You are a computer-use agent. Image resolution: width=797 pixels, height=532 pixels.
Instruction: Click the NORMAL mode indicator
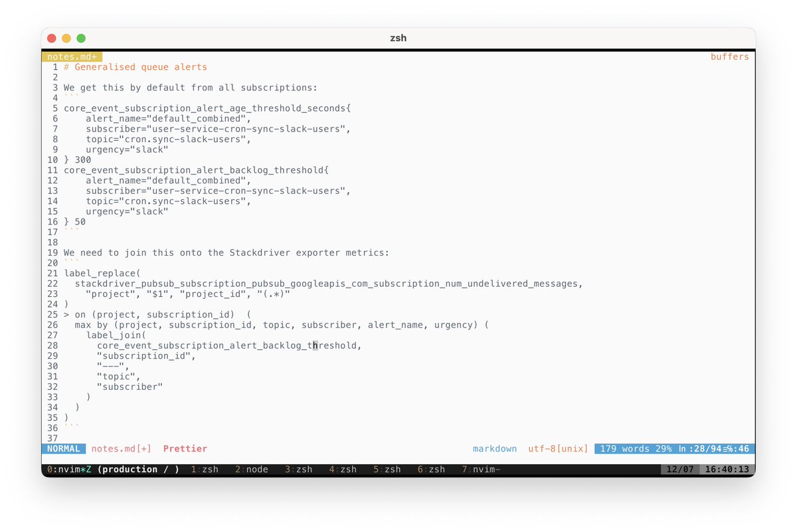point(64,449)
